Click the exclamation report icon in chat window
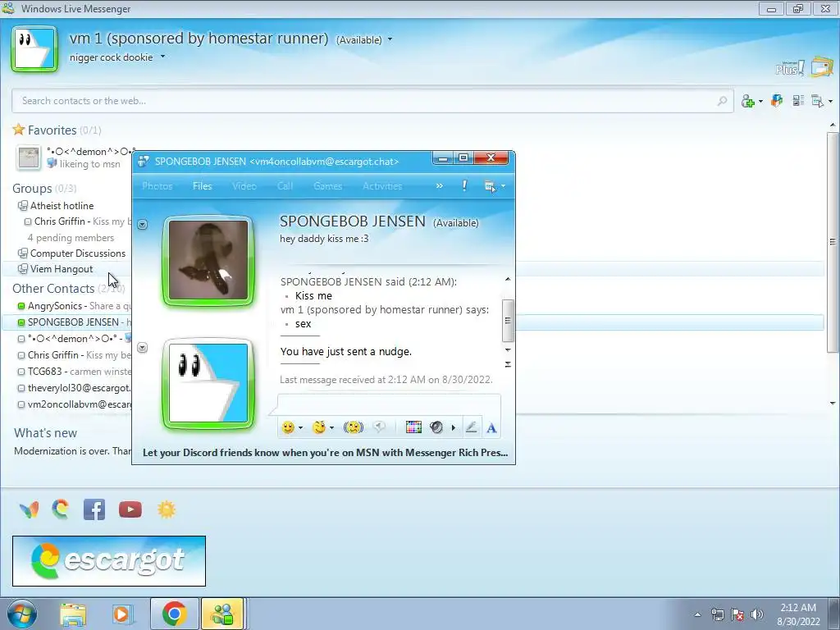Screen dimensions: 840x630 coord(464,186)
